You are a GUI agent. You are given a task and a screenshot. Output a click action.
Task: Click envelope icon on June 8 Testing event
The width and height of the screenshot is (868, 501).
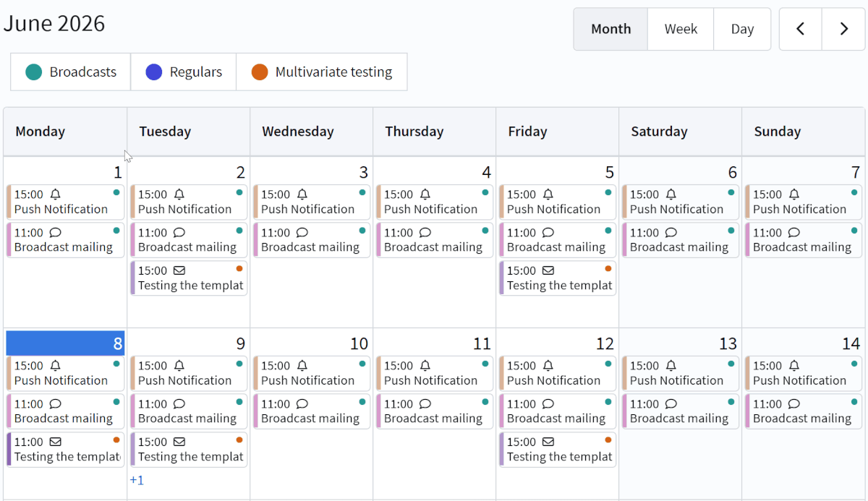(56, 442)
